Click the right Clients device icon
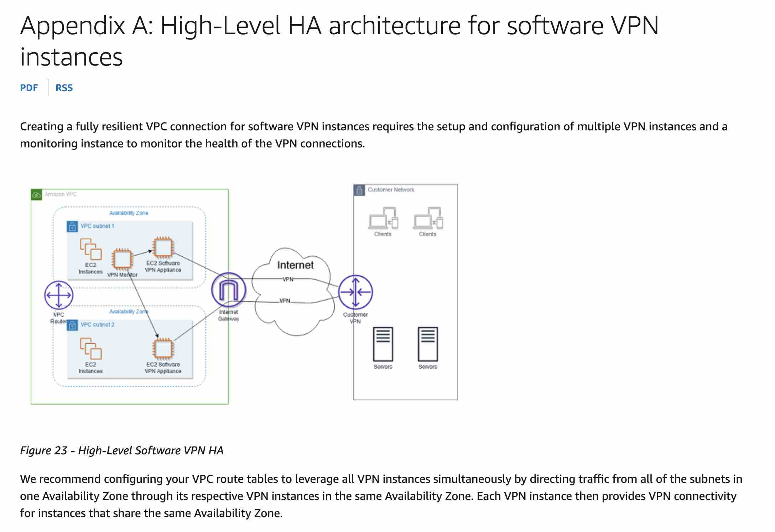Image resolution: width=775 pixels, height=532 pixels. click(x=428, y=218)
